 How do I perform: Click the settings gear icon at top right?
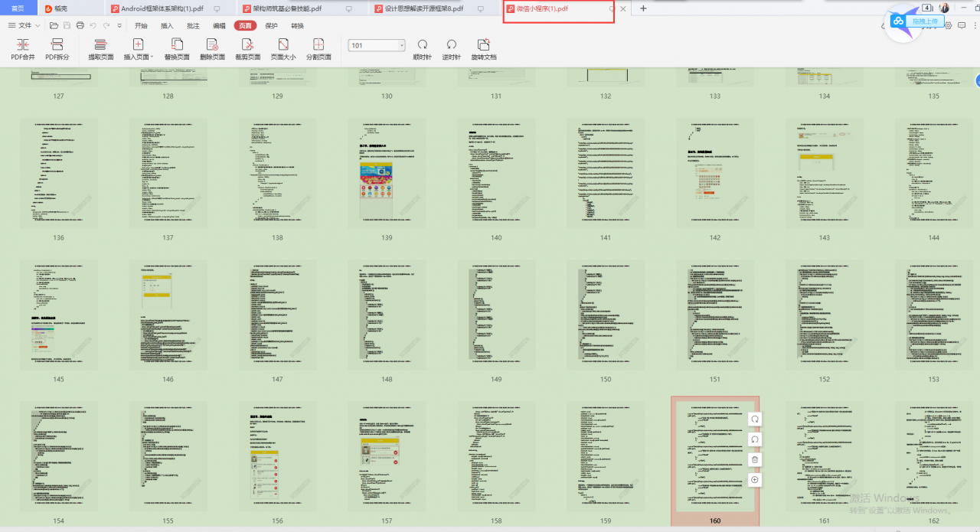949,25
